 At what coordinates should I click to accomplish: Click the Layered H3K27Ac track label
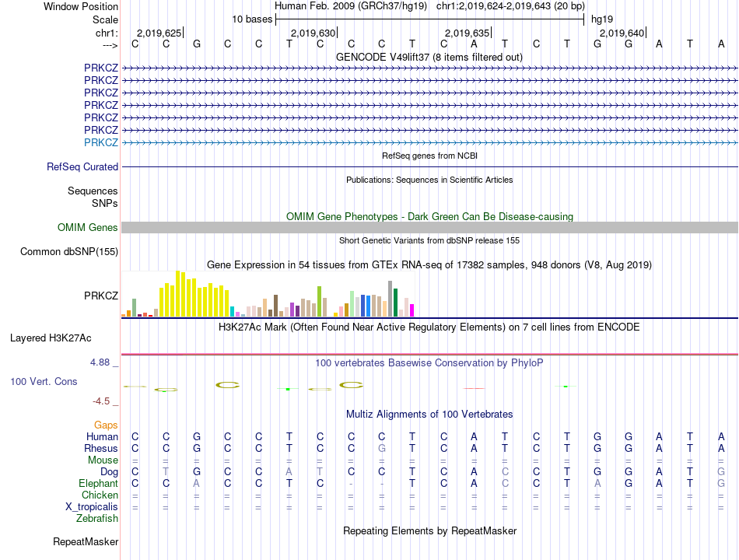click(x=51, y=338)
